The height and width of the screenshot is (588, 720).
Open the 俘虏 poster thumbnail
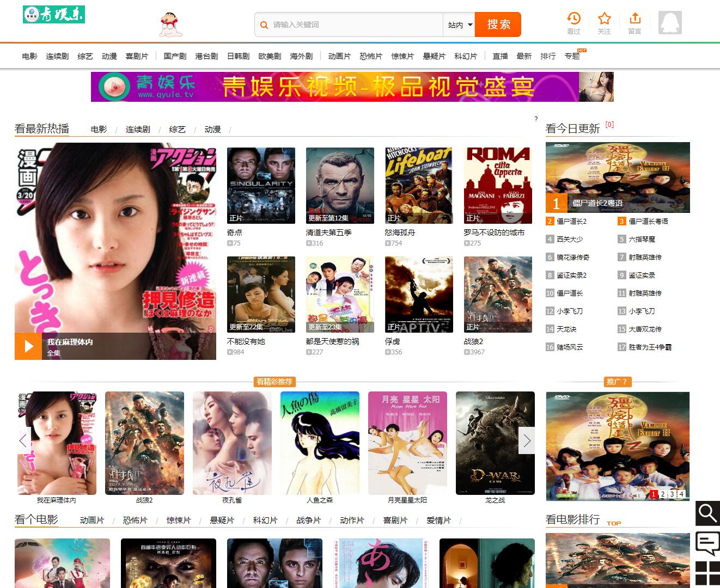419,295
